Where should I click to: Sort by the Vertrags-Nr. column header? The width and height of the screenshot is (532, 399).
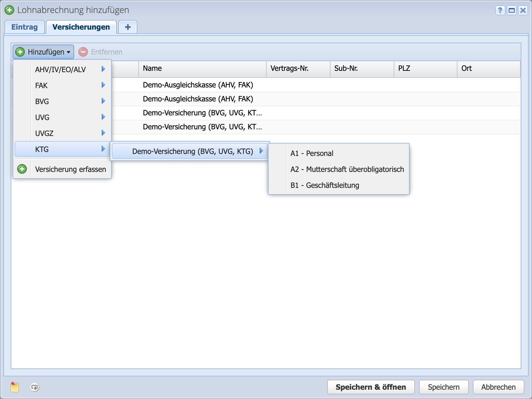pos(298,68)
